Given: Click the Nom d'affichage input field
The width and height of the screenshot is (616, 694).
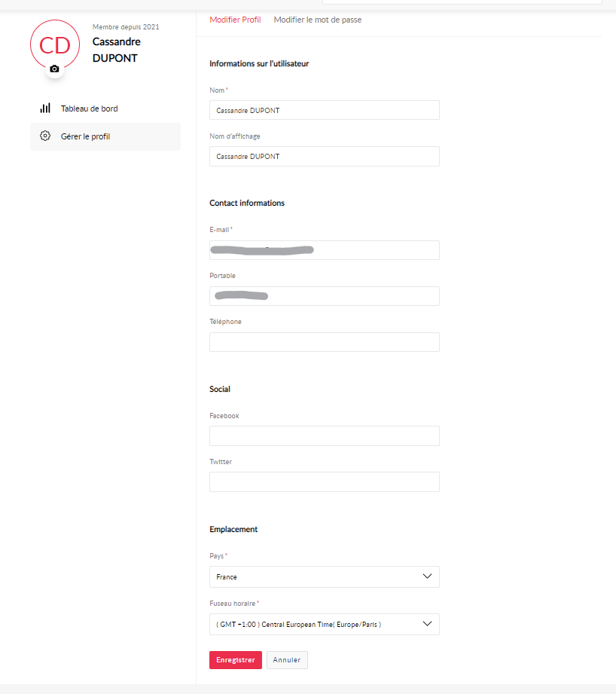Looking at the screenshot, I should [325, 156].
